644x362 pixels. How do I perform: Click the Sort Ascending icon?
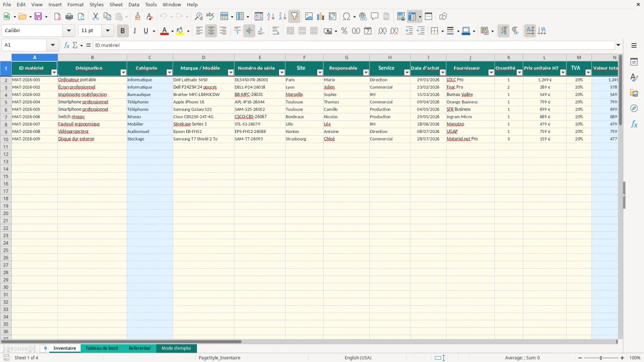(x=271, y=17)
